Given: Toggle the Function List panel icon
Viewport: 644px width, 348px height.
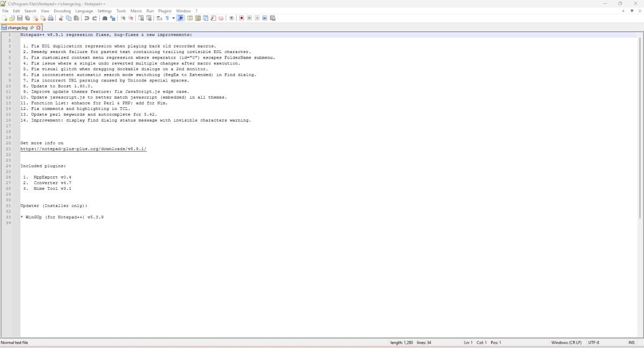Looking at the screenshot, I should coord(213,18).
